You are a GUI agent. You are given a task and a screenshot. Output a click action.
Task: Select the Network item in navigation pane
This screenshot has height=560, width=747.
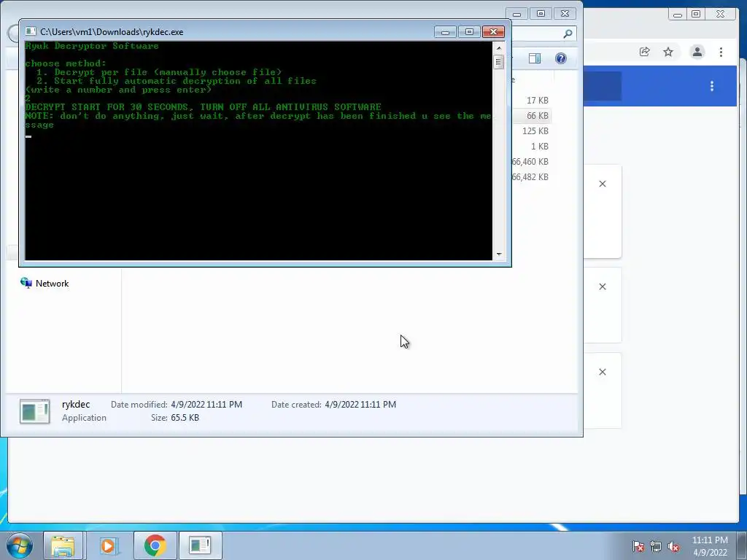[44, 284]
